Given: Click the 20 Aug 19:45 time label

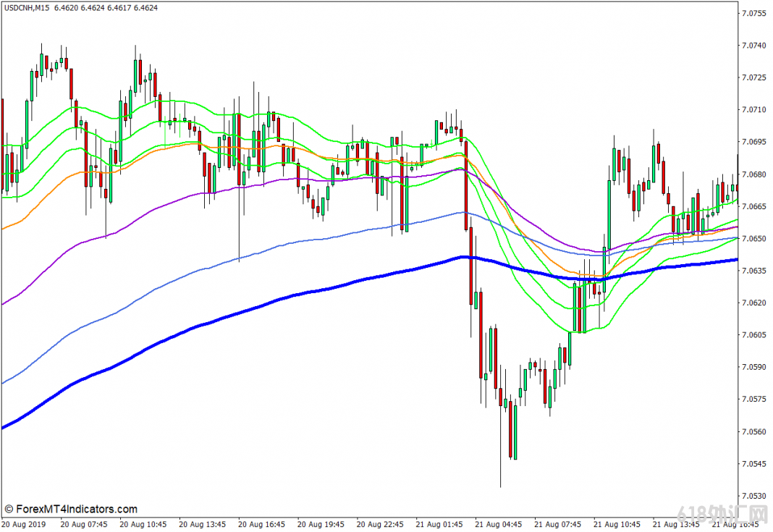Looking at the screenshot, I should click(x=321, y=523).
